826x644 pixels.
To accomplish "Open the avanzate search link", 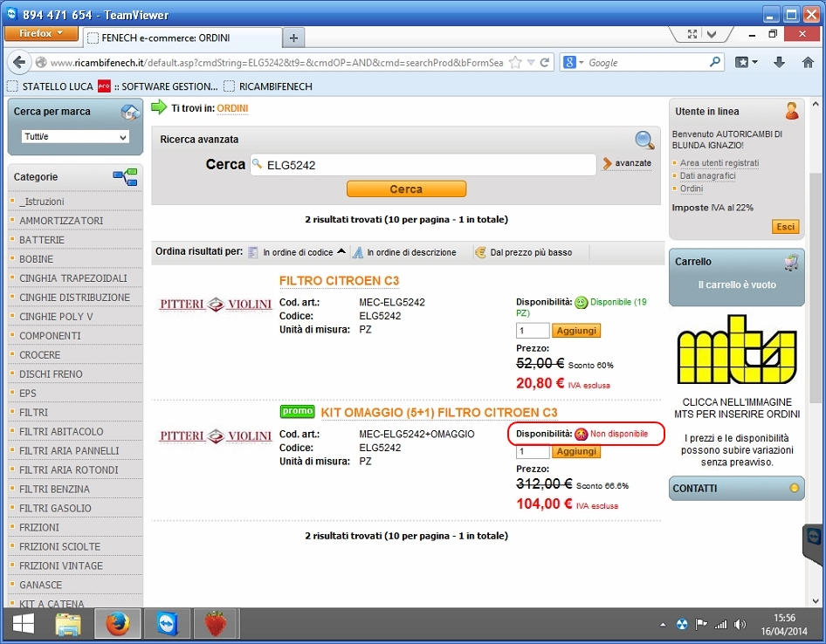I will tap(628, 163).
